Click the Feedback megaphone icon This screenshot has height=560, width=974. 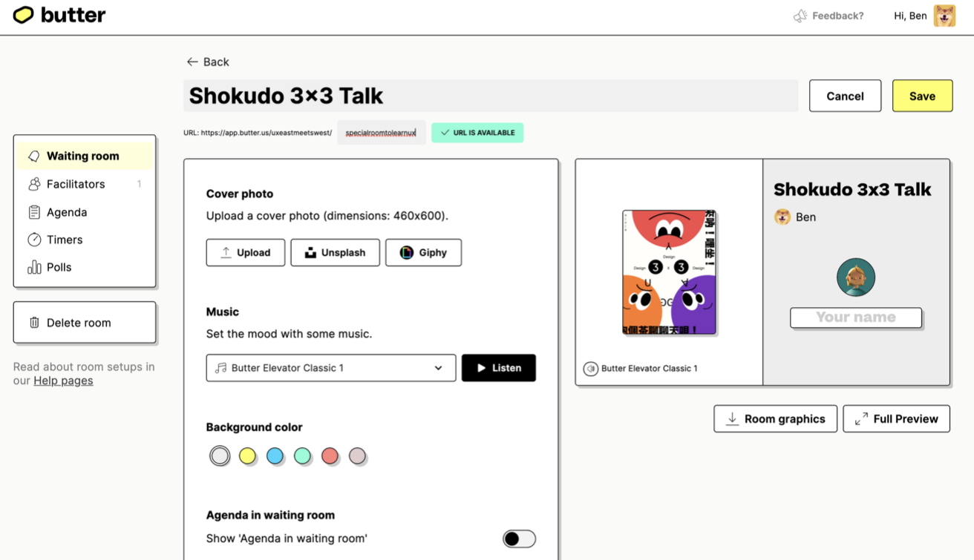[800, 16]
